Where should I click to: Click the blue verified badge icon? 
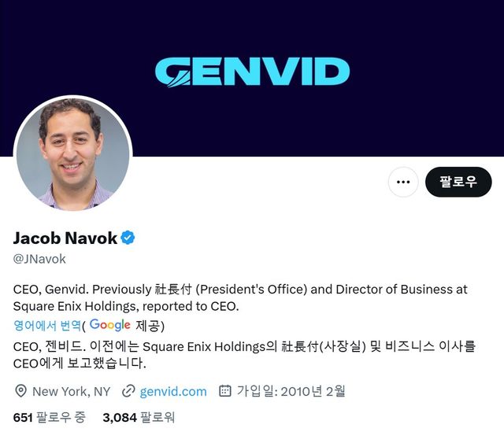click(128, 238)
